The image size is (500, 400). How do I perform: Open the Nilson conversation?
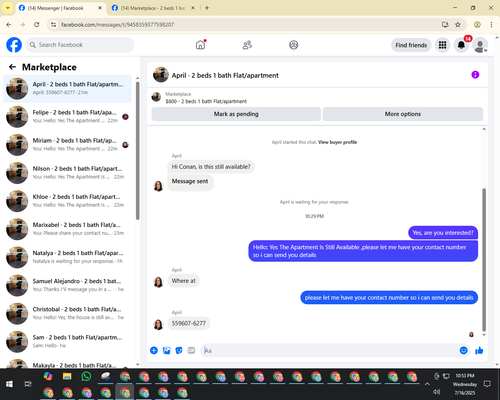[67, 173]
